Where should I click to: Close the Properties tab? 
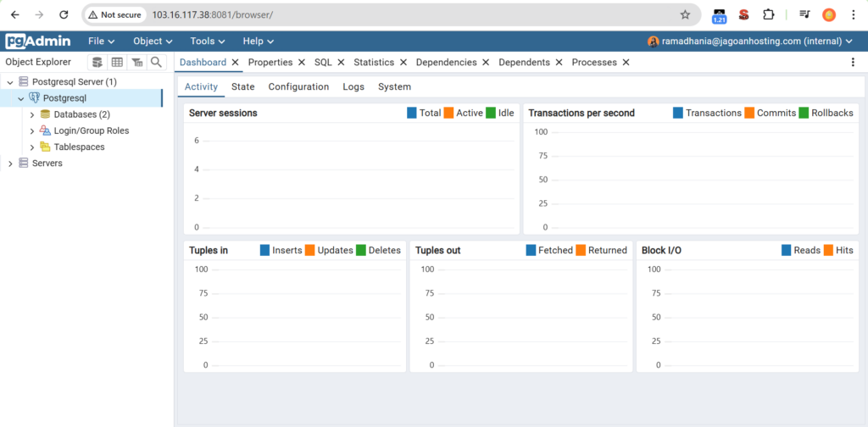pyautogui.click(x=302, y=62)
